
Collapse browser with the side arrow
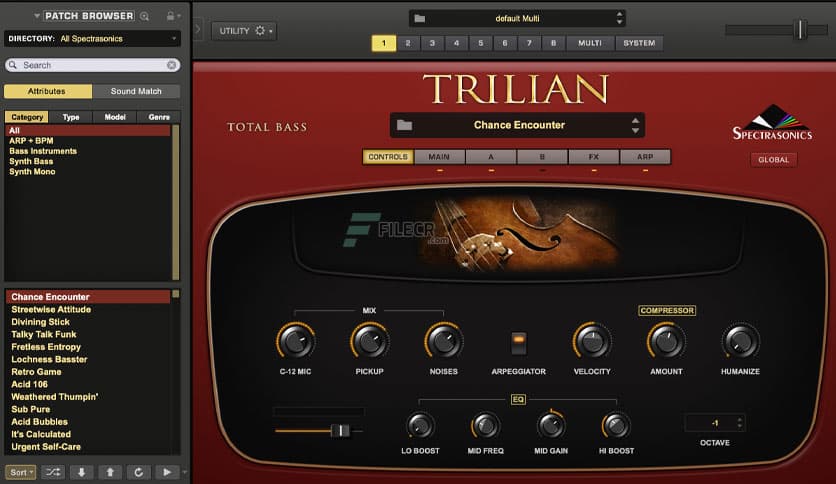coord(198,29)
